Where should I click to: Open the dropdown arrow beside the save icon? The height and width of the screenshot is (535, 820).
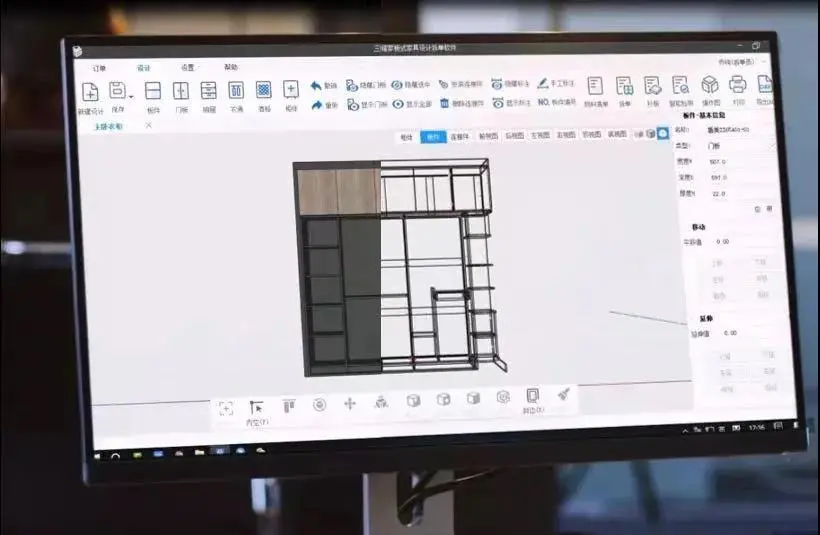click(131, 97)
